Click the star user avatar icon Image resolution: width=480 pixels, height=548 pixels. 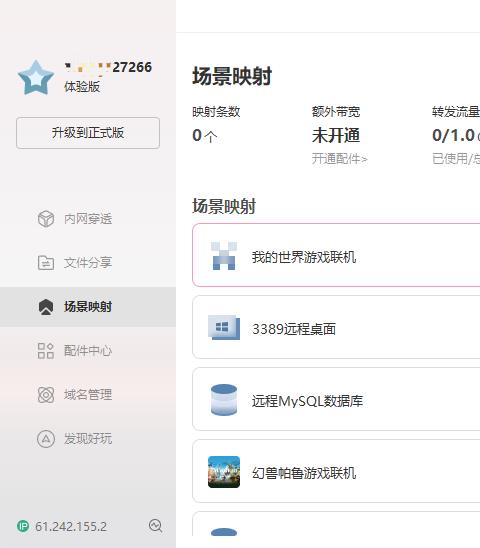click(36, 77)
